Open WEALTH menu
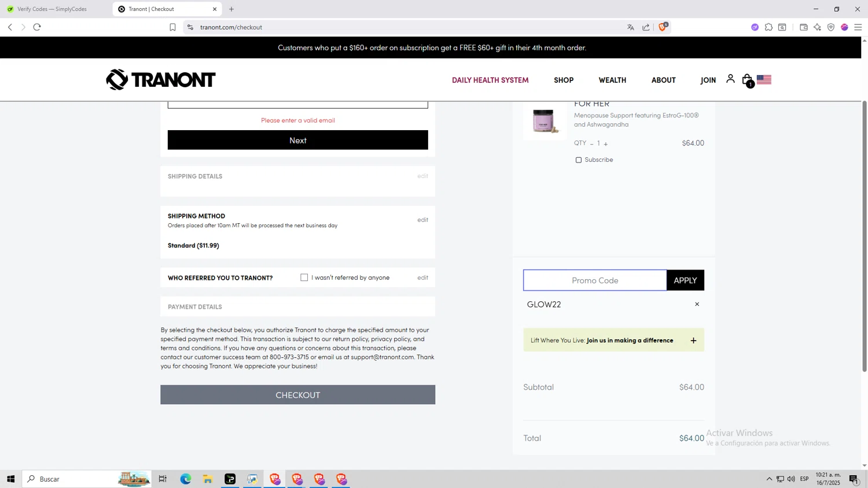868x488 pixels. [x=612, y=80]
